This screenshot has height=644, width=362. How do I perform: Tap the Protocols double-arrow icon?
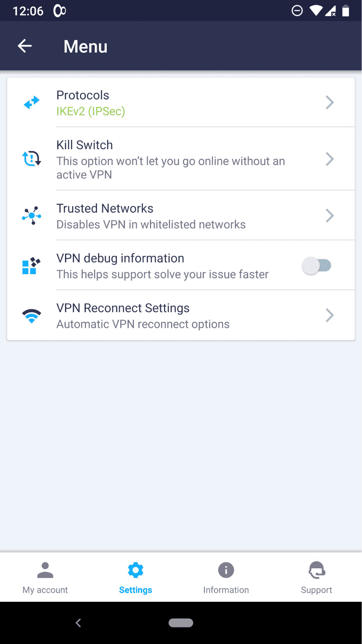[x=32, y=102]
